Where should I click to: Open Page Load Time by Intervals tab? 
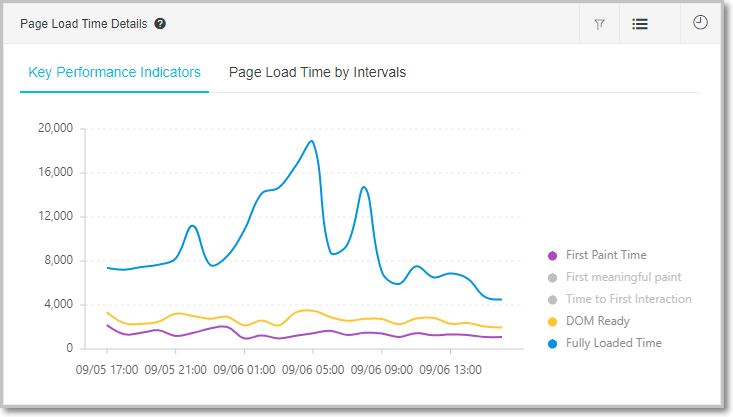[317, 72]
